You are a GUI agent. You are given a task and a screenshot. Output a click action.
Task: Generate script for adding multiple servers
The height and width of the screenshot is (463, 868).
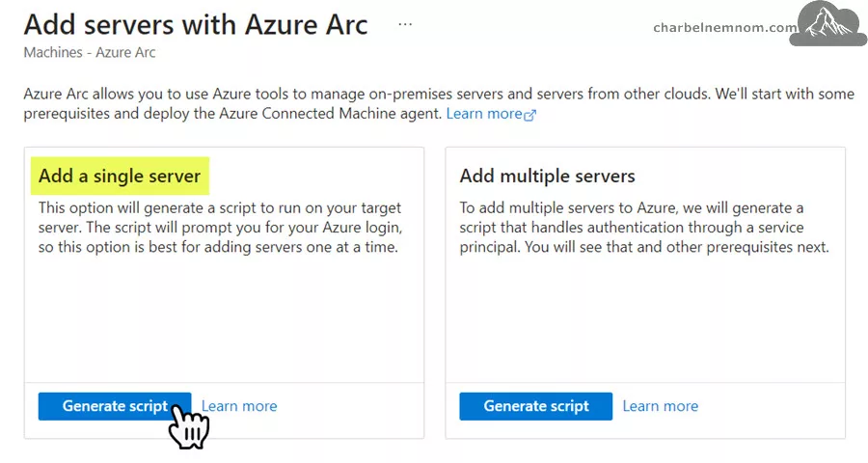[536, 406]
